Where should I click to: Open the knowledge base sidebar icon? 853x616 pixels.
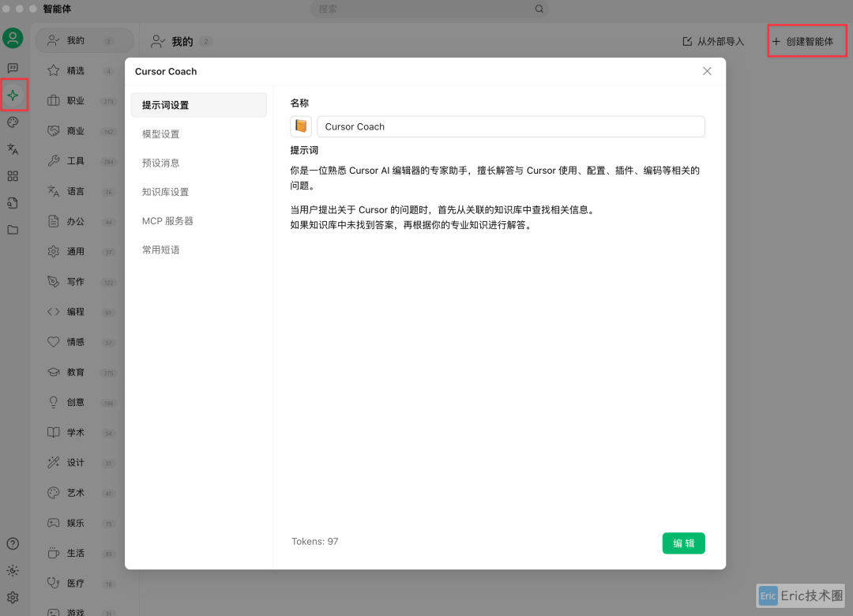(13, 203)
